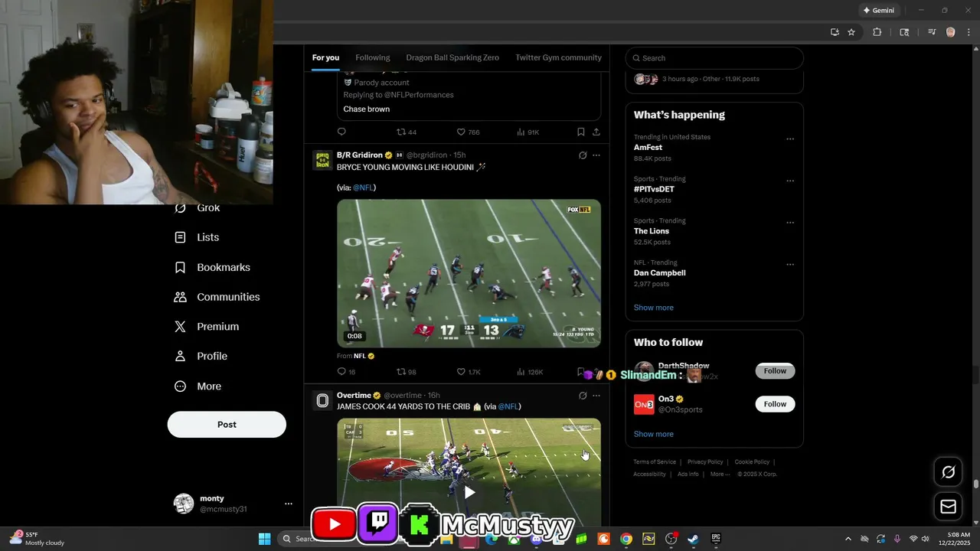Follow the DarthShadow account
980x551 pixels.
click(775, 371)
